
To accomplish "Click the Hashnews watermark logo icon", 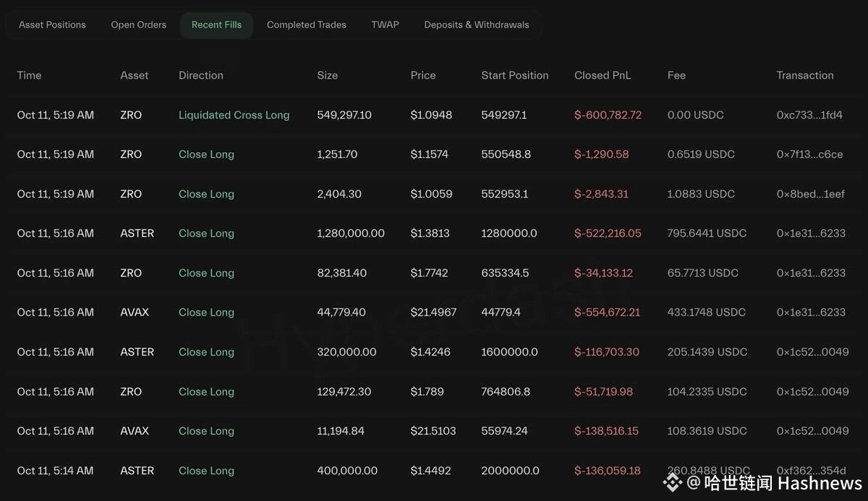I will [x=672, y=482].
